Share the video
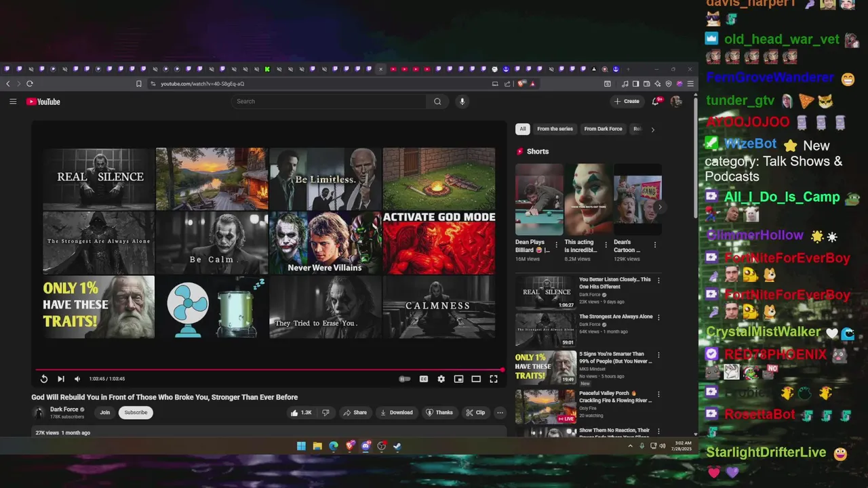This screenshot has width=868, height=488. [355, 412]
